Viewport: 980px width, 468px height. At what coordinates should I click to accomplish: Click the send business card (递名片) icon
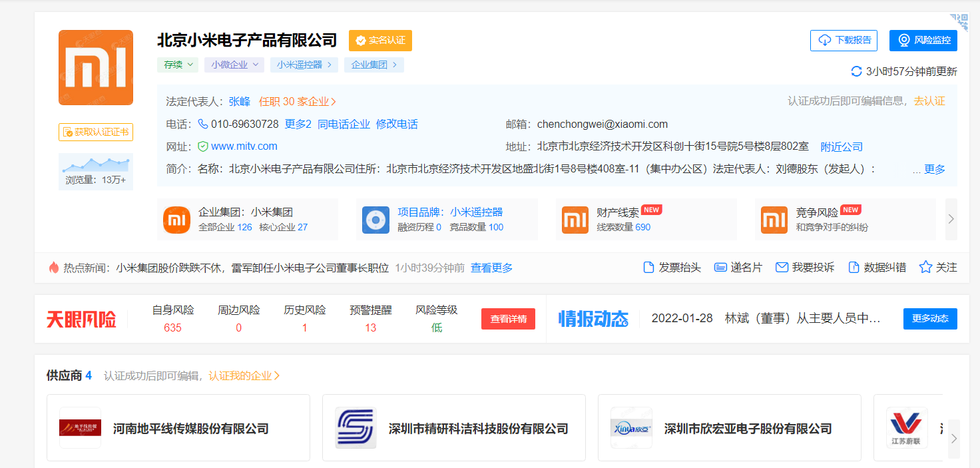(720, 268)
